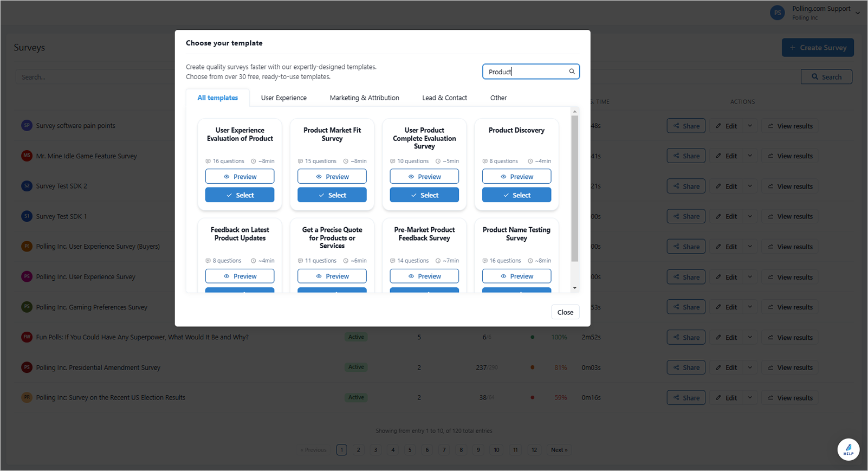Screen dimensions: 868x471
Task: Click the response status dot in the Fun Polls row
Action: (533, 337)
